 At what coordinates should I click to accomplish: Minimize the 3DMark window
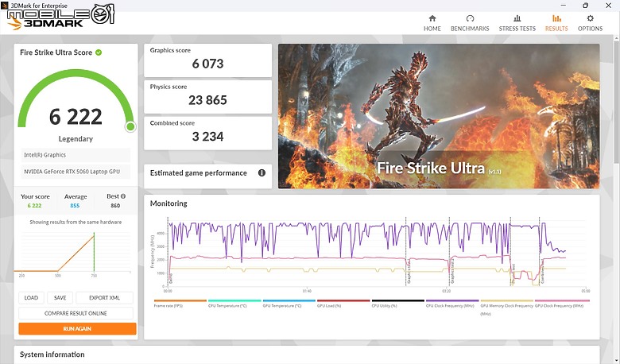[x=563, y=6]
